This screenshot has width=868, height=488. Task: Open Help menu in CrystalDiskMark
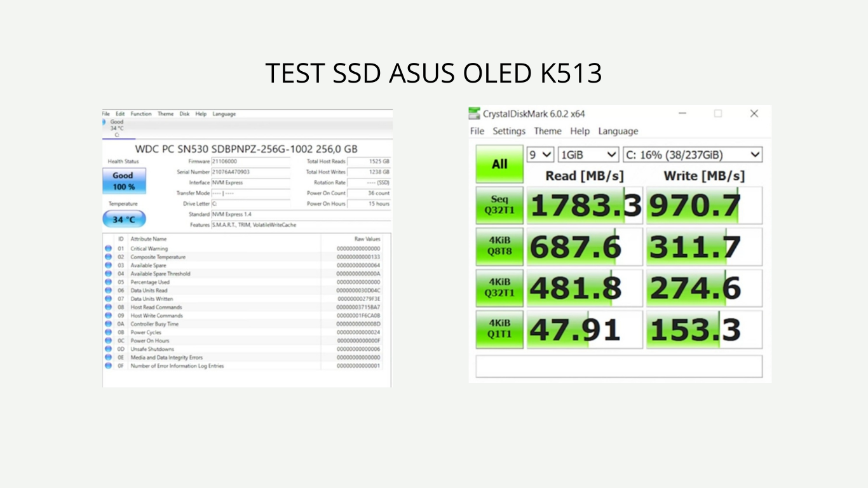coord(580,131)
